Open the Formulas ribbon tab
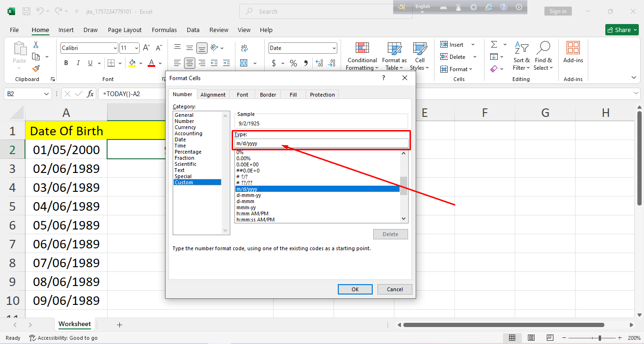 [x=164, y=30]
